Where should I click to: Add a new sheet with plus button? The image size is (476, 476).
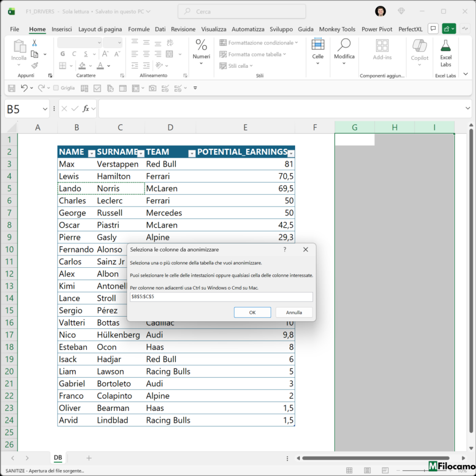pos(89,458)
